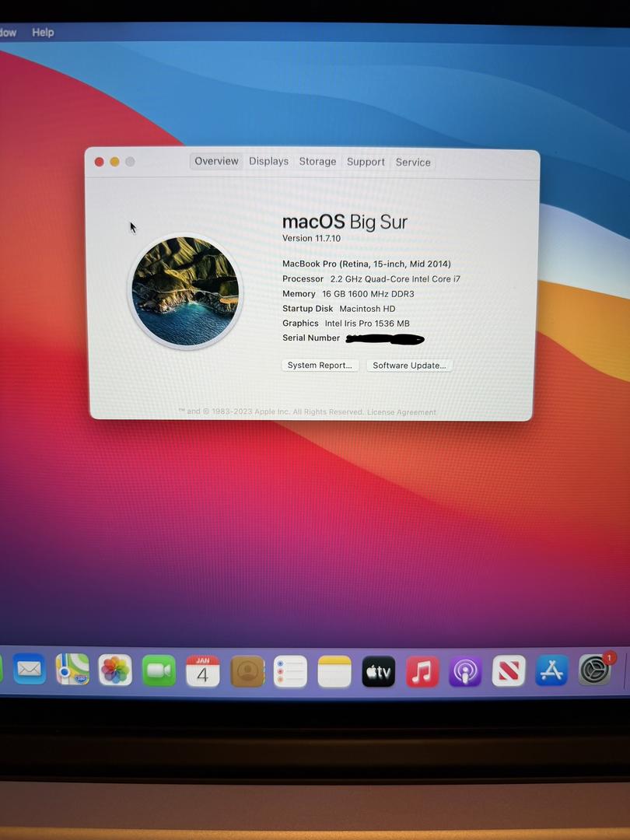Click graphics value Intel Iris Pro 1536 MB
630x840 pixels.
coord(367,323)
